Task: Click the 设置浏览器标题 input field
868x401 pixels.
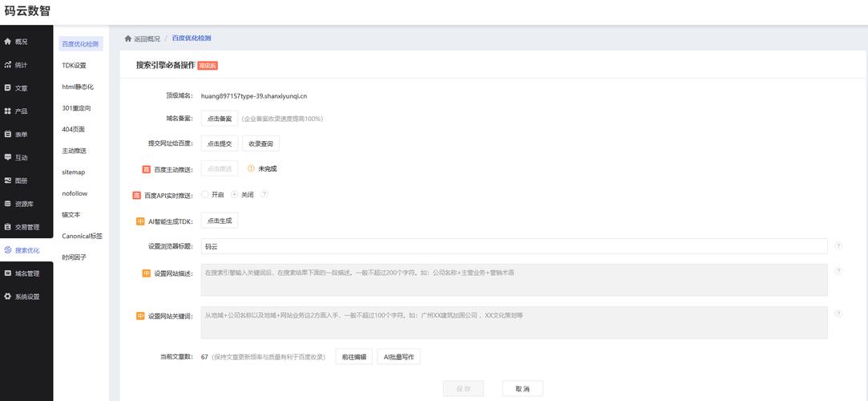Action: pyautogui.click(x=513, y=246)
